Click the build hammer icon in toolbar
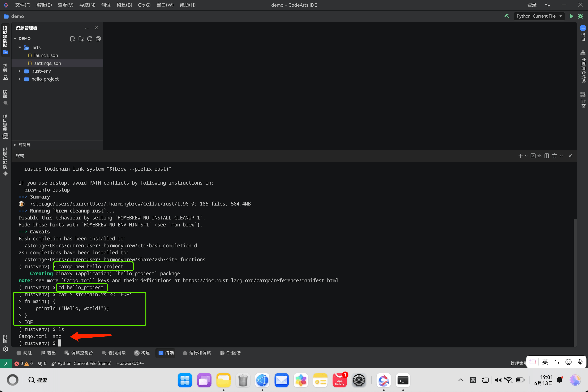The image size is (588, 392). (507, 16)
